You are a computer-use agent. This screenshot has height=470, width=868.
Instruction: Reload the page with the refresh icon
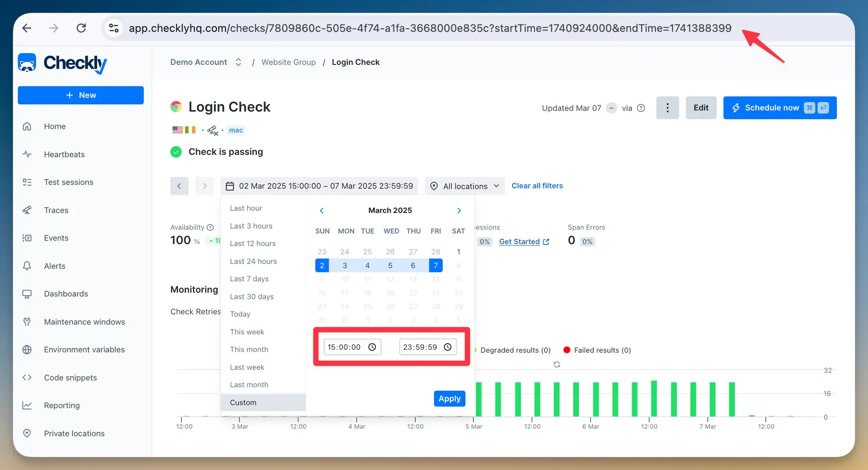tap(81, 28)
